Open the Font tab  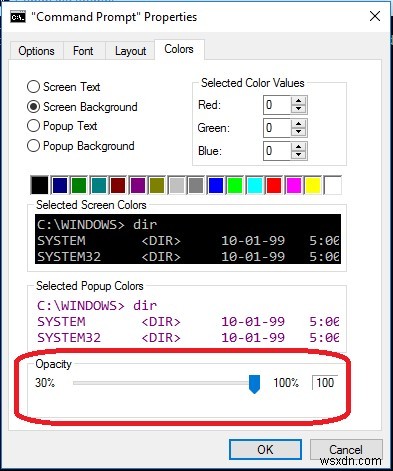tap(83, 51)
